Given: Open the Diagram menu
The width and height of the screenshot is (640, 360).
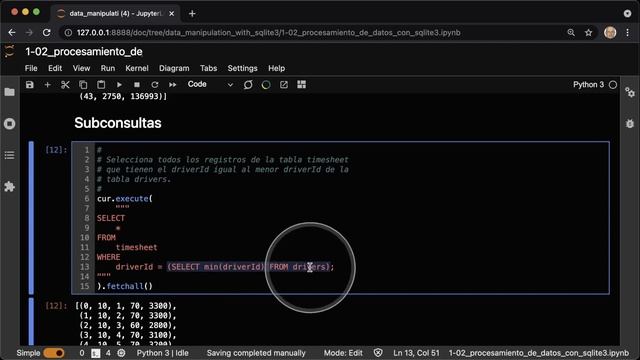Looking at the screenshot, I should coord(174,68).
